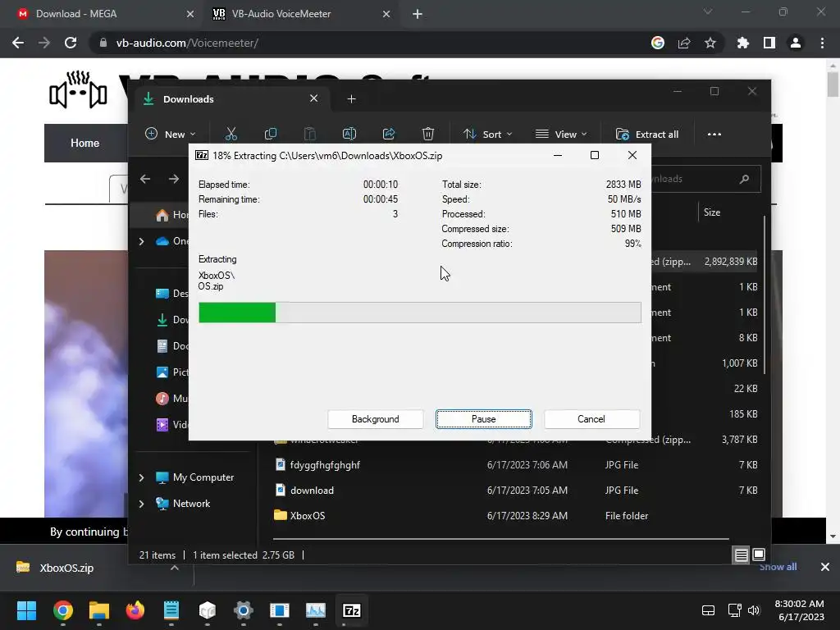Open XboxOS.zip in download bar
The image size is (840, 630).
coord(66,568)
